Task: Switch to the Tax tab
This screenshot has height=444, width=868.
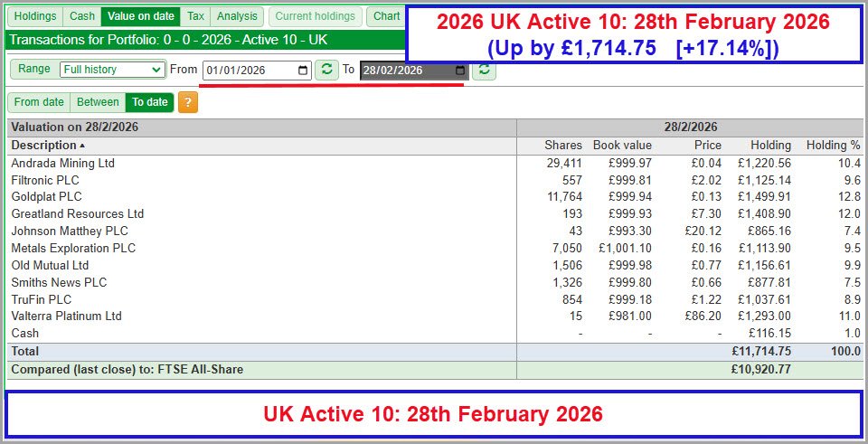Action: pos(195,16)
